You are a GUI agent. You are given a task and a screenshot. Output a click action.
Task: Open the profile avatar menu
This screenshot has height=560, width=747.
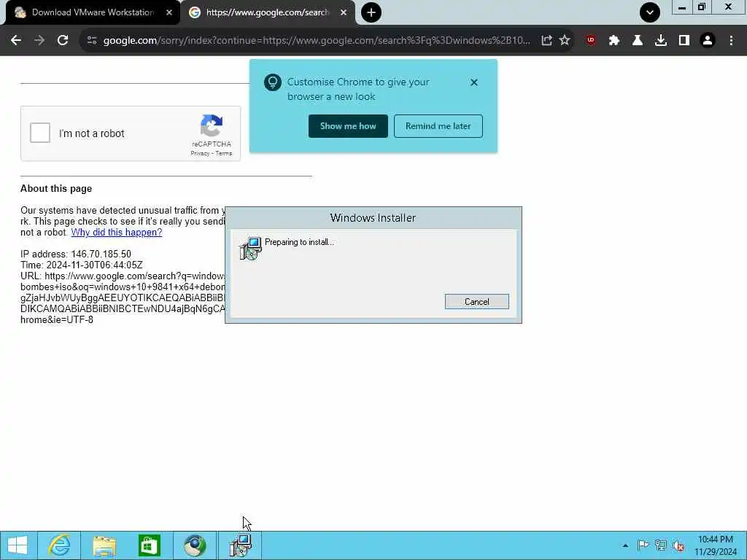pyautogui.click(x=708, y=41)
